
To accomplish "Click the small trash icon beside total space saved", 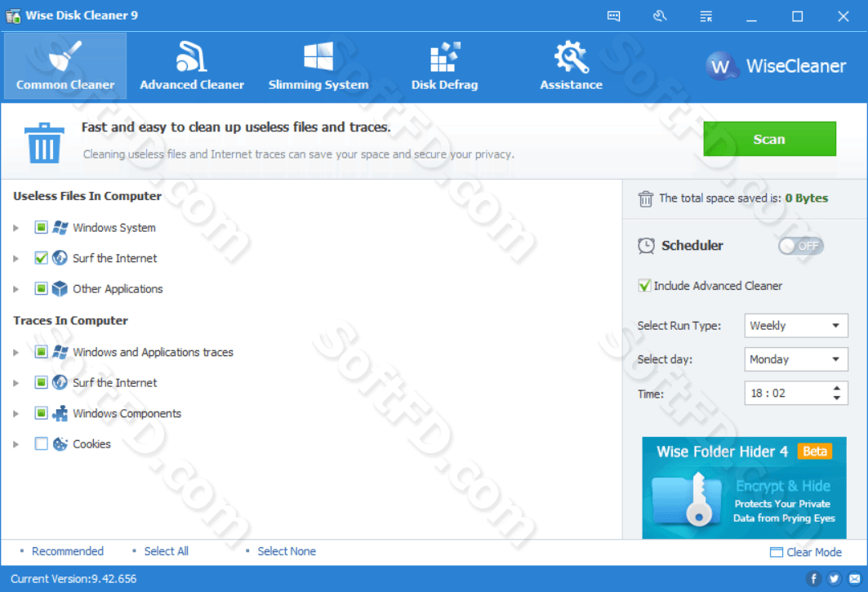I will 645,198.
